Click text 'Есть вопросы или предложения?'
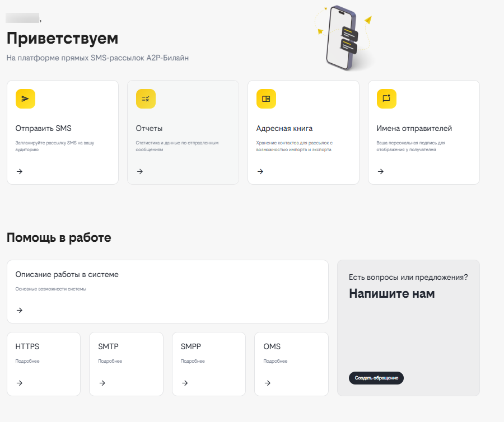504x422 pixels. [x=408, y=277]
